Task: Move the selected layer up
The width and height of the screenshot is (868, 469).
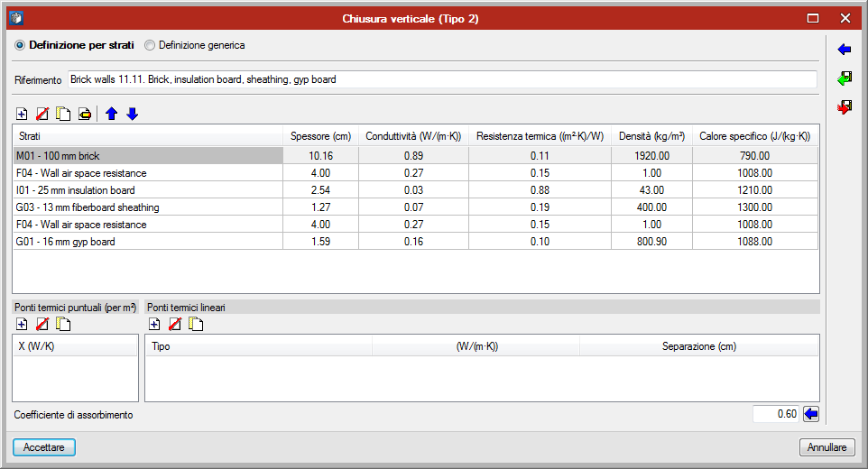Action: 111,114
